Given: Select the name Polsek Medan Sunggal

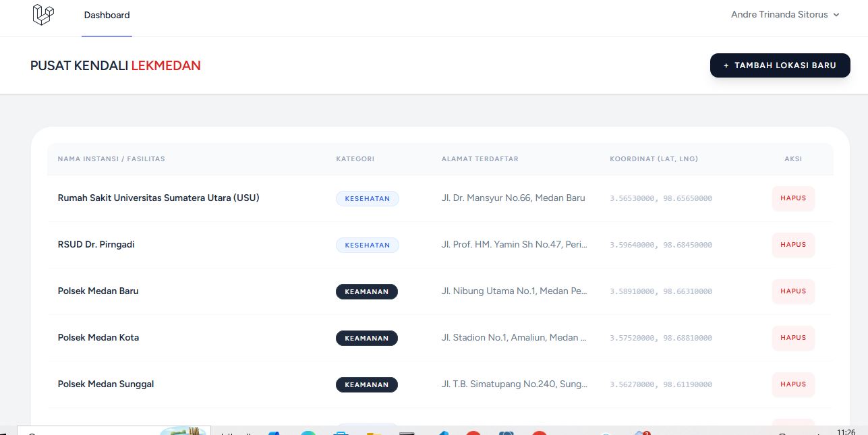Looking at the screenshot, I should pyautogui.click(x=106, y=384).
